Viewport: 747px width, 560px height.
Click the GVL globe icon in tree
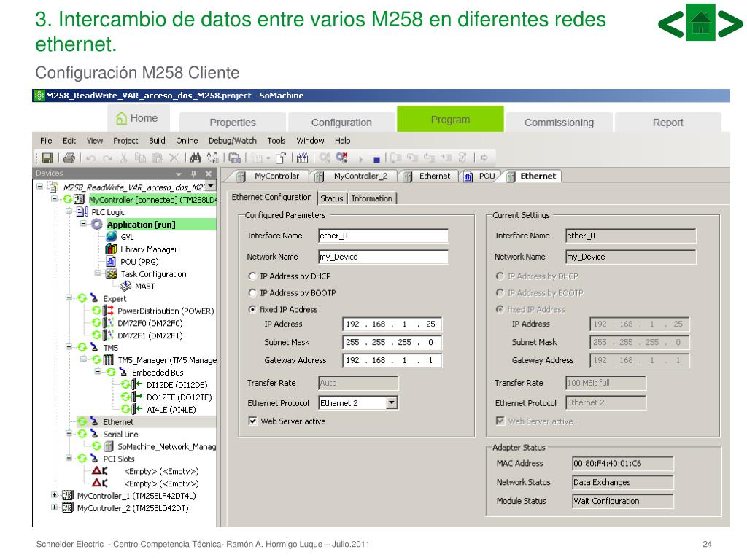pyautogui.click(x=112, y=237)
